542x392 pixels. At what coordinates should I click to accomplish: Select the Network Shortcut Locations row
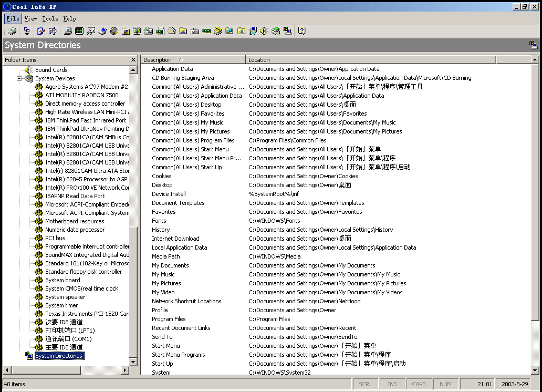click(x=335, y=301)
